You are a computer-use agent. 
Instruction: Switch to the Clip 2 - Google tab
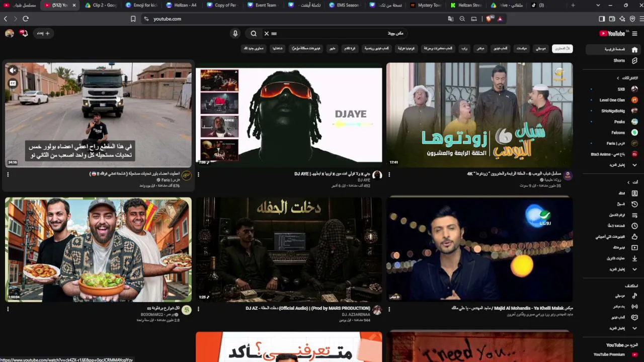tap(101, 5)
